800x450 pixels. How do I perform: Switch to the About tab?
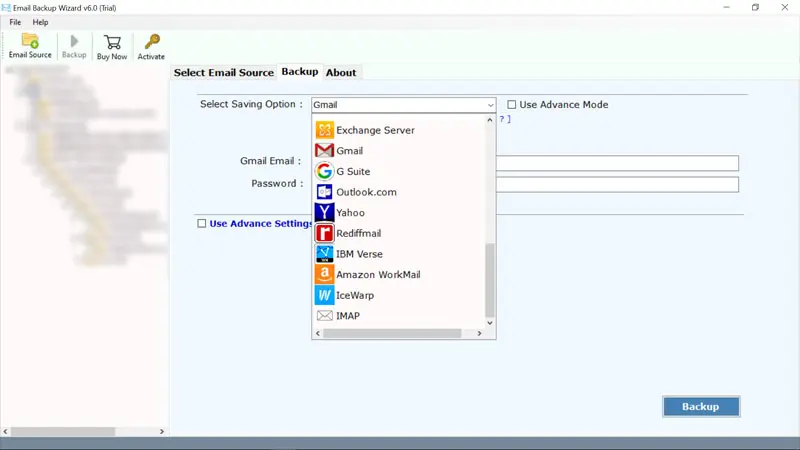click(341, 72)
